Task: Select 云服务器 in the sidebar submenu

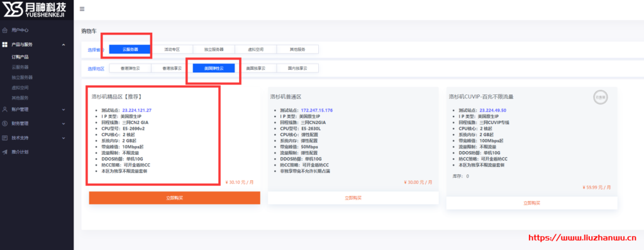Action: 19,67
